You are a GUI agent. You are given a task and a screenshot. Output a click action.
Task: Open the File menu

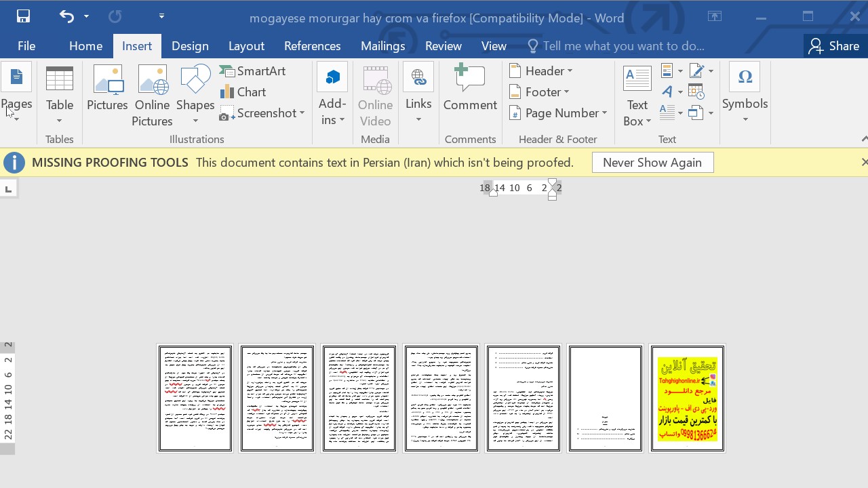coord(26,46)
